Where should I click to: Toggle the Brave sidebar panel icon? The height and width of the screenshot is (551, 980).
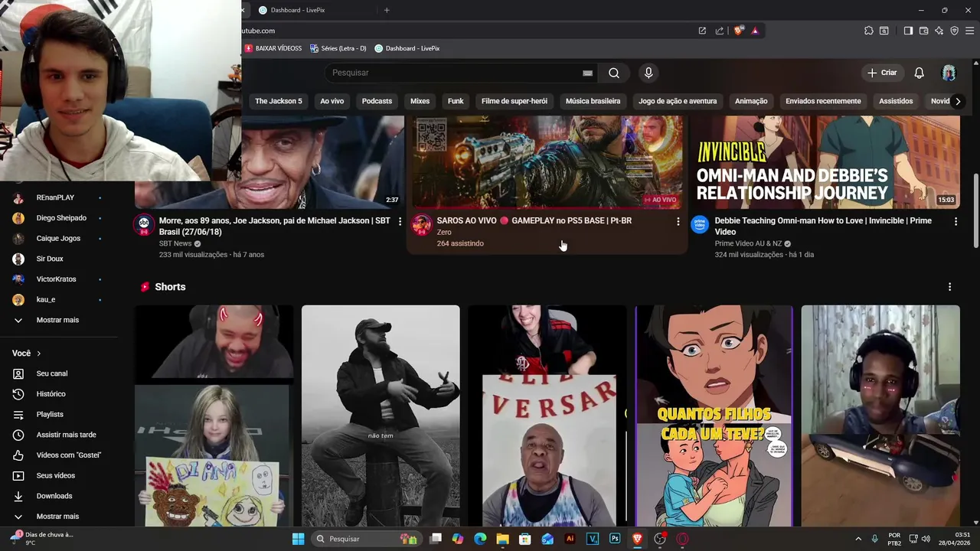[908, 31]
